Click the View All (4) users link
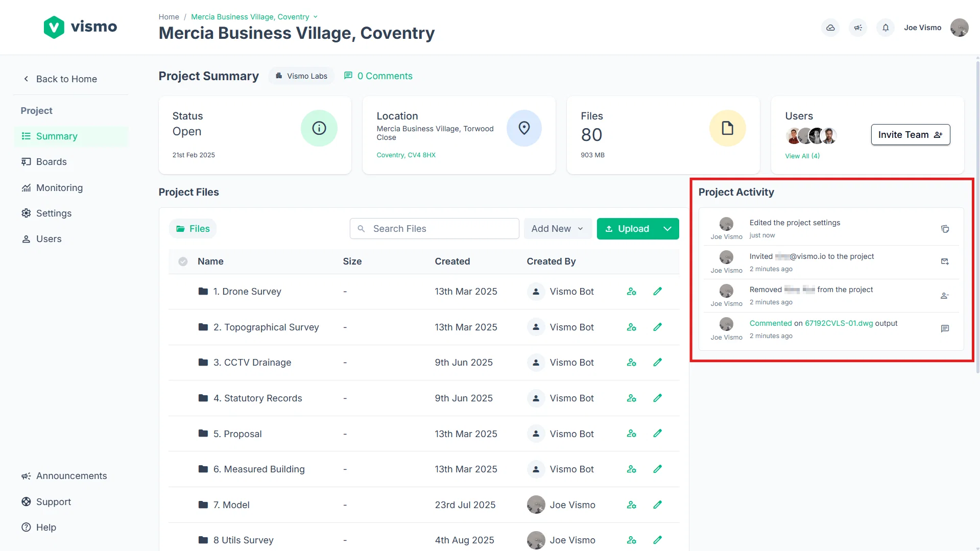Screen dimensions: 980x551 pos(802,156)
